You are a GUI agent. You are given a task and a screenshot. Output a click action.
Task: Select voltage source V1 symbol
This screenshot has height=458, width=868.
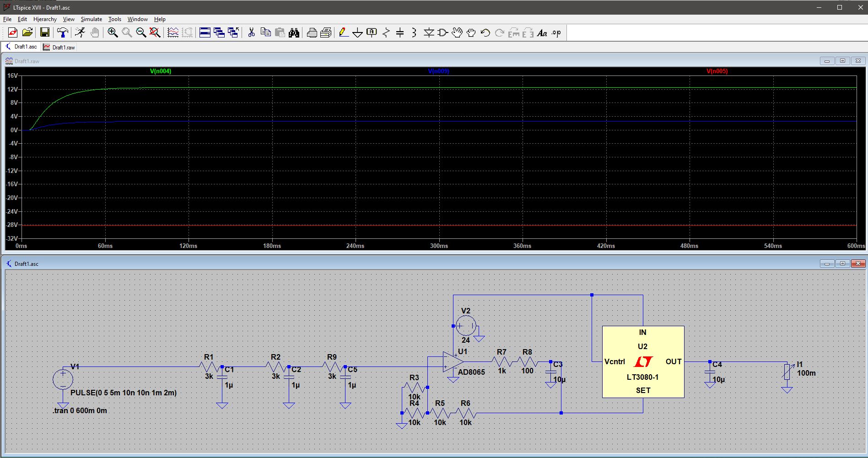[63, 379]
